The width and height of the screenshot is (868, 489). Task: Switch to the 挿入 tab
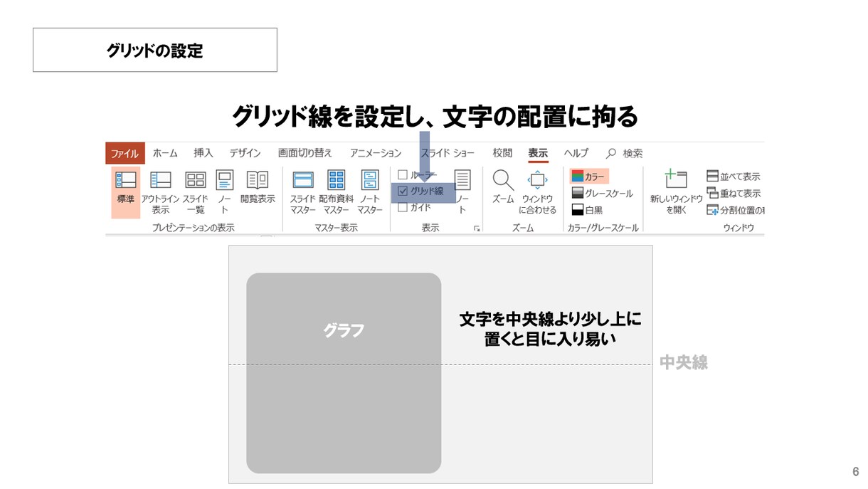[203, 153]
